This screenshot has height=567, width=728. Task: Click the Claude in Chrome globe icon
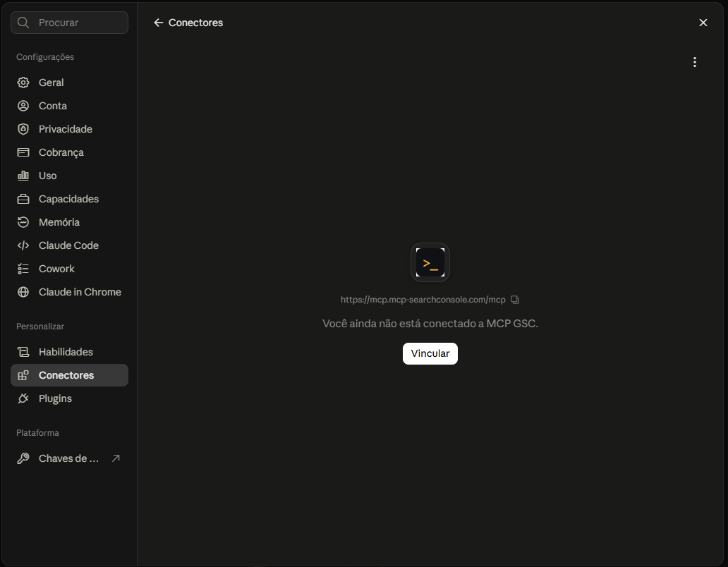tap(23, 292)
